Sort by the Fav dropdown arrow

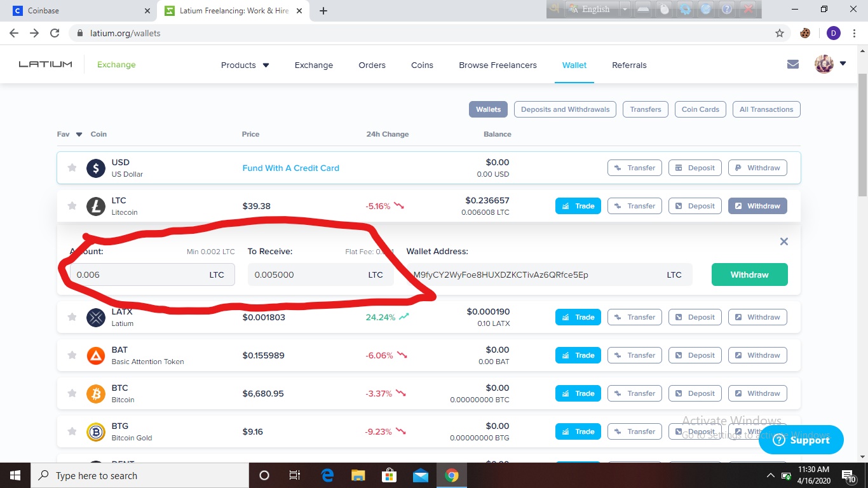click(x=79, y=134)
